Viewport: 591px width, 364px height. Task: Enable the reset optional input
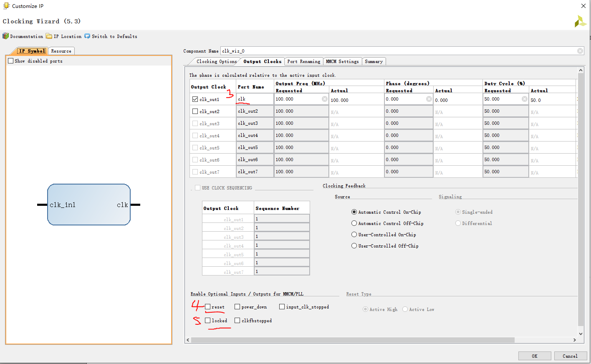[x=207, y=307]
